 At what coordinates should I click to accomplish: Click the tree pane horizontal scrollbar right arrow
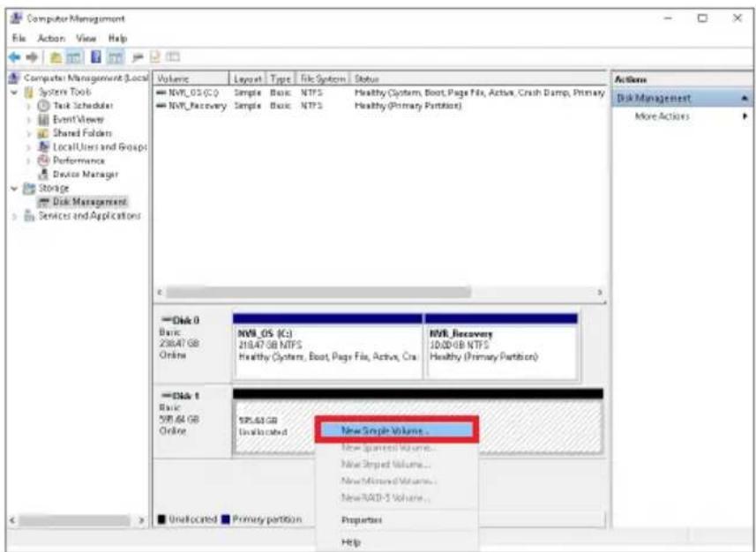(142, 520)
